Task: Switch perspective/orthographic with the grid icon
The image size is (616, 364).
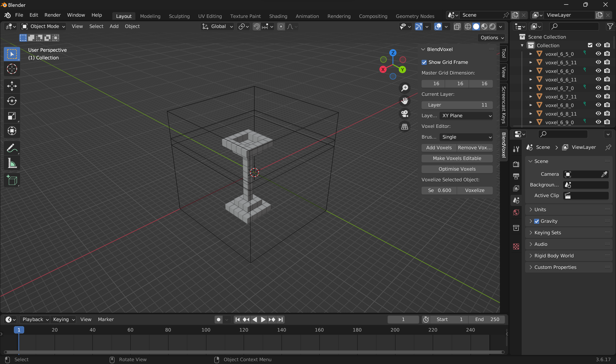Action: (405, 127)
